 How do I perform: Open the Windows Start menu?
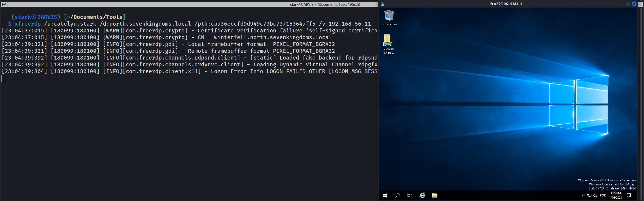pyautogui.click(x=385, y=195)
